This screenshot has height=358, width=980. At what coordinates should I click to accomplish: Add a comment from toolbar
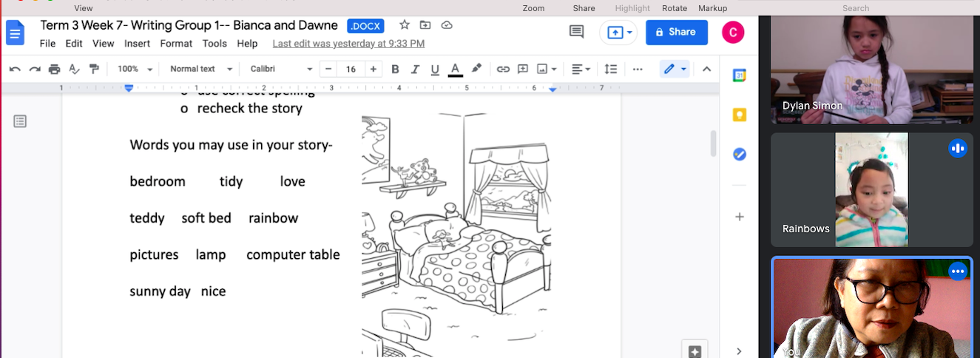[523, 69]
